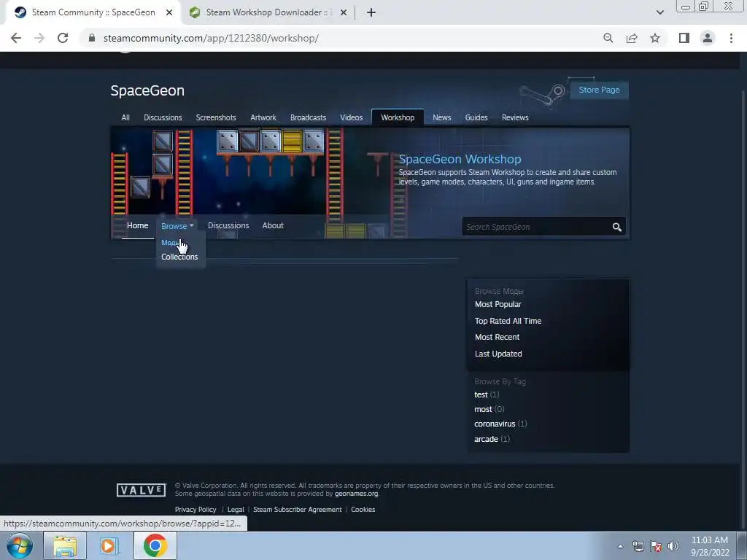
Task: Close the Steam Workshop Downloader tab
Action: click(x=344, y=13)
